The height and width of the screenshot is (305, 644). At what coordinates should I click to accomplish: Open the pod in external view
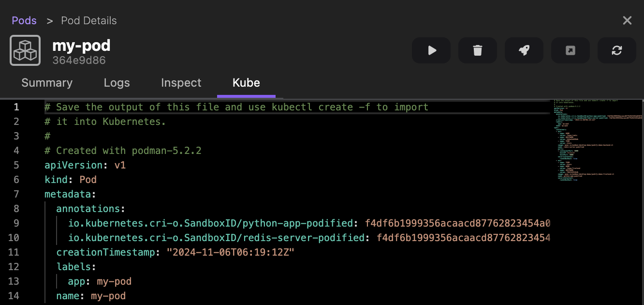(570, 50)
